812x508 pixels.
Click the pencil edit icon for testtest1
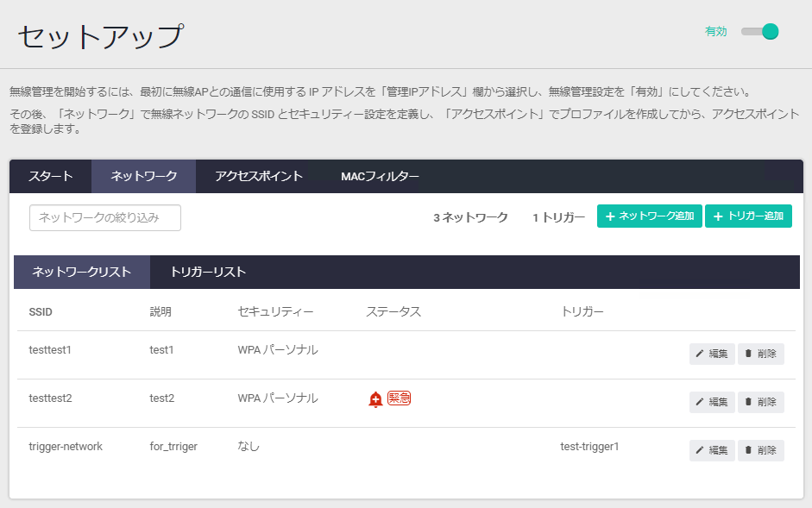pos(700,354)
